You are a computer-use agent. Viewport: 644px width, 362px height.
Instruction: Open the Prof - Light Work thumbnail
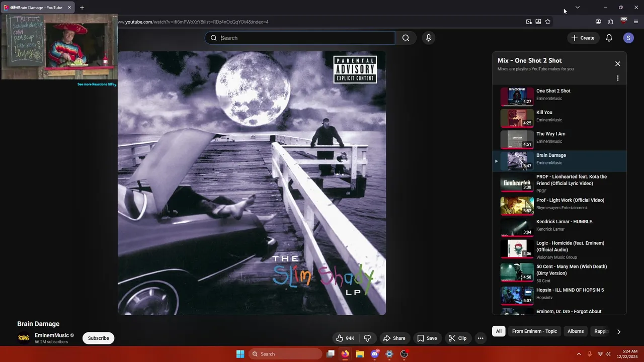[x=517, y=206]
